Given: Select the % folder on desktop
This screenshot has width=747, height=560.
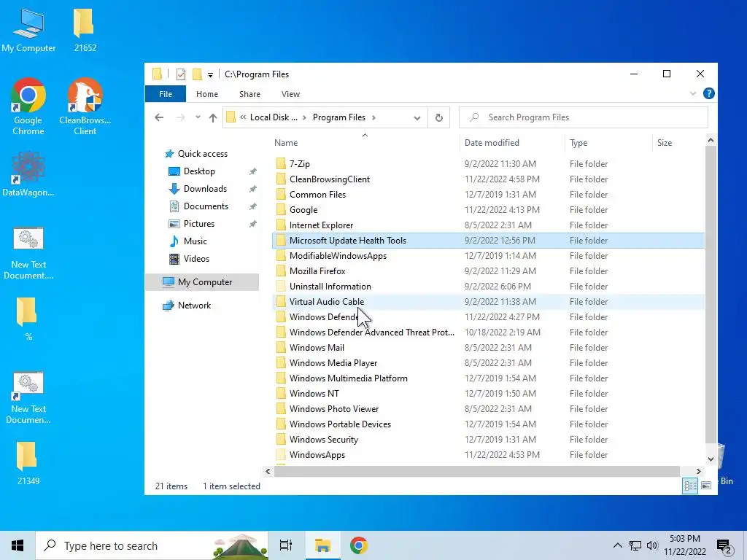Looking at the screenshot, I should [x=28, y=318].
